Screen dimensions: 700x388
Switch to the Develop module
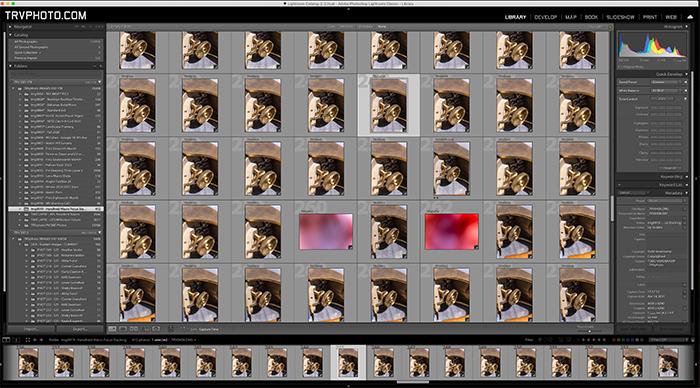coord(546,17)
